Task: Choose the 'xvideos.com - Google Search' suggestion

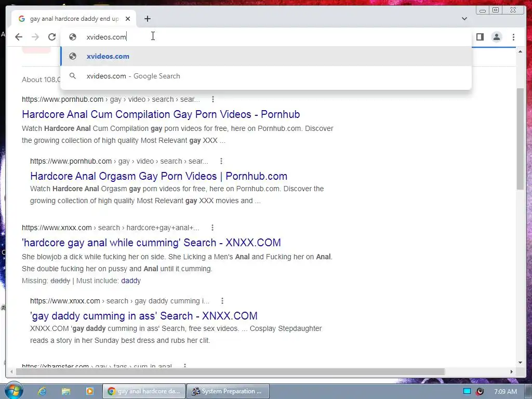Action: [266, 76]
